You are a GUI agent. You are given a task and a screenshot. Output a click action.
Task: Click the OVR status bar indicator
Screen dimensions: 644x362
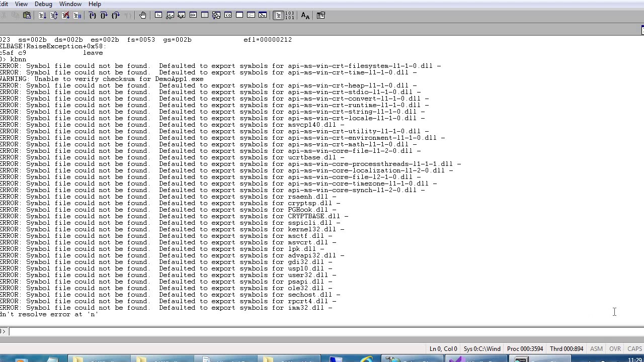pos(615,349)
